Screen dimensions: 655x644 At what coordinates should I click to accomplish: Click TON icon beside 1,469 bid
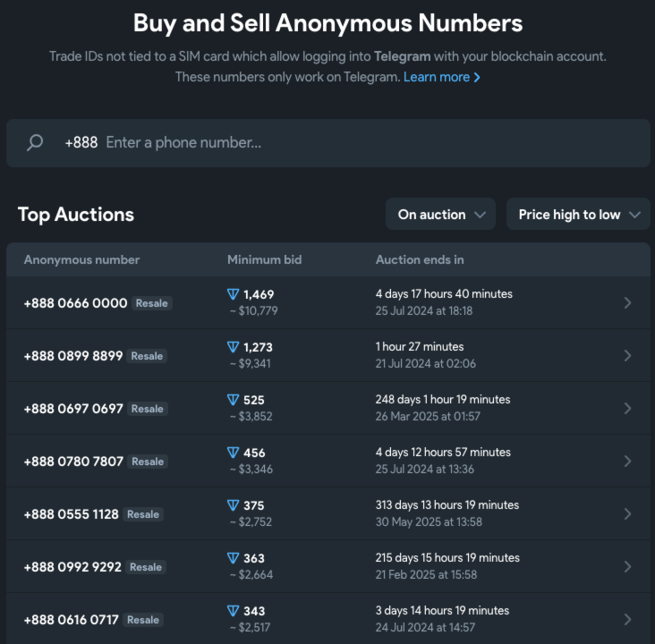pyautogui.click(x=233, y=294)
